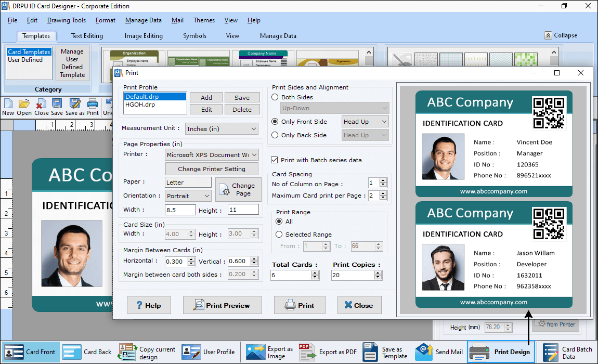Screen dimensions: 598x364
Task: Click the Save as toolbar icon
Action: pos(75,107)
